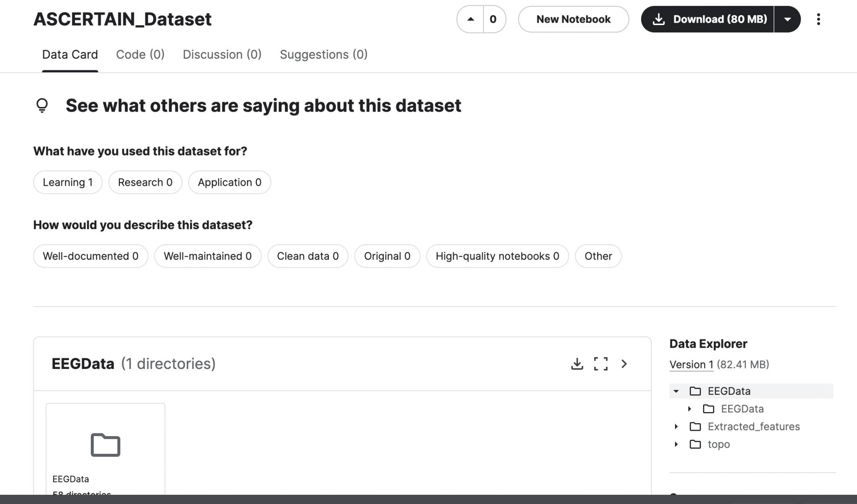The image size is (857, 504).
Task: Collapse the EEGData tree node
Action: pyautogui.click(x=677, y=391)
